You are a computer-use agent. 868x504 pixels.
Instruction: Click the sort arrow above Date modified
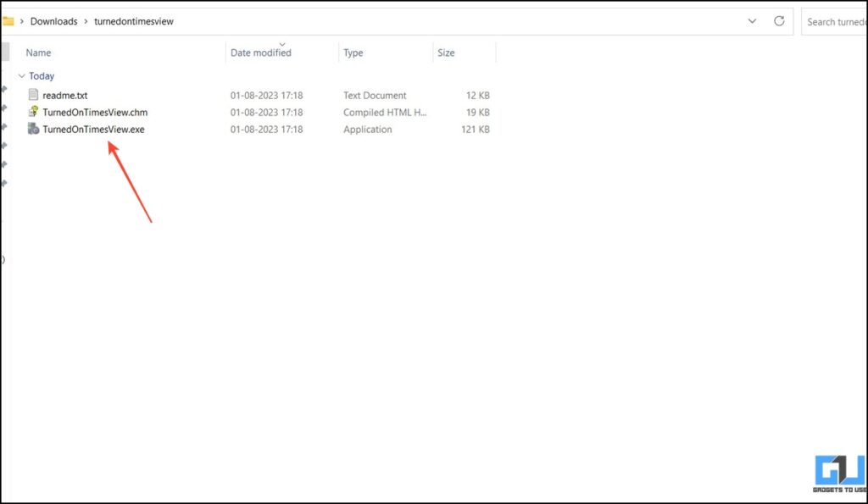282,46
